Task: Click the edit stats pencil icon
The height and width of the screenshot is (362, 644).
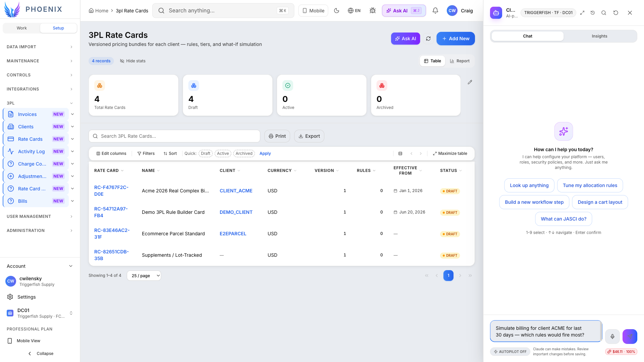Action: coord(470,82)
